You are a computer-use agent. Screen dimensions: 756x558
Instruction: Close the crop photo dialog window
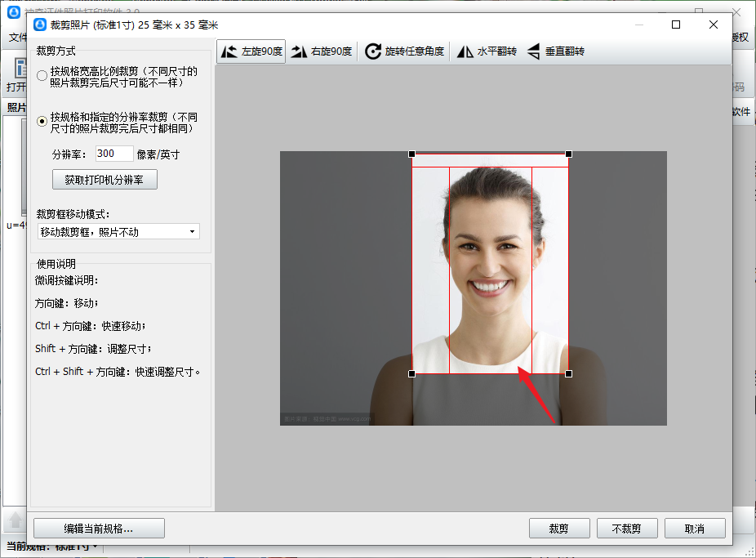coord(713,25)
